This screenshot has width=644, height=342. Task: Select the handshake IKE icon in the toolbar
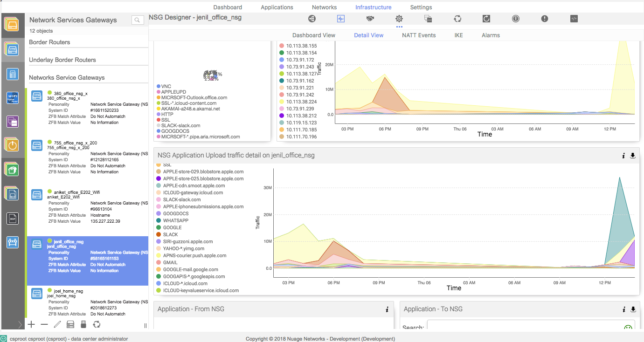click(x=370, y=19)
